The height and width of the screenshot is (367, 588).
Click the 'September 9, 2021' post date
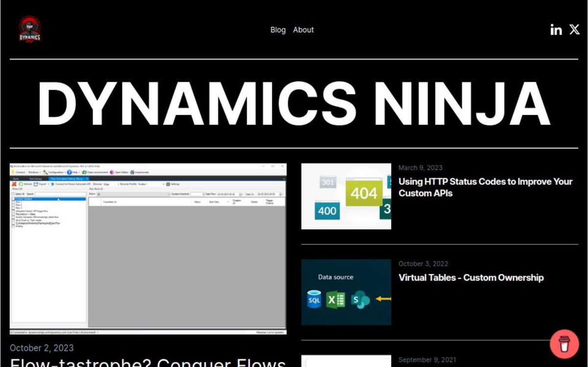click(427, 360)
